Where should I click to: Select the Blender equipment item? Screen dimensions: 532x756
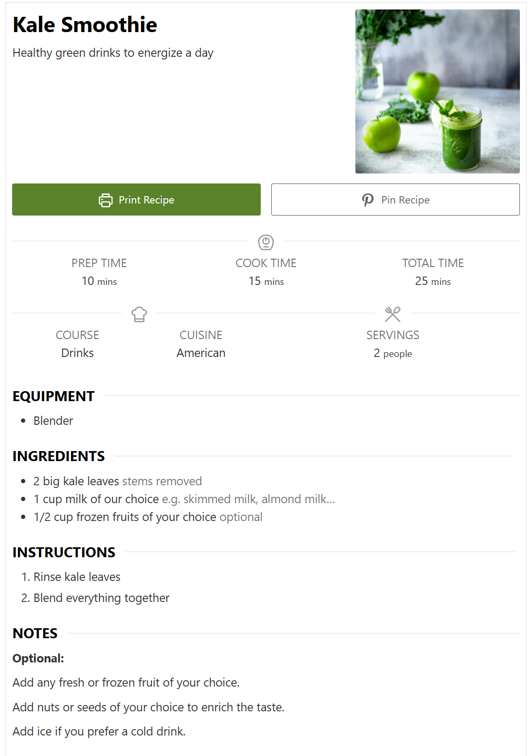click(53, 421)
